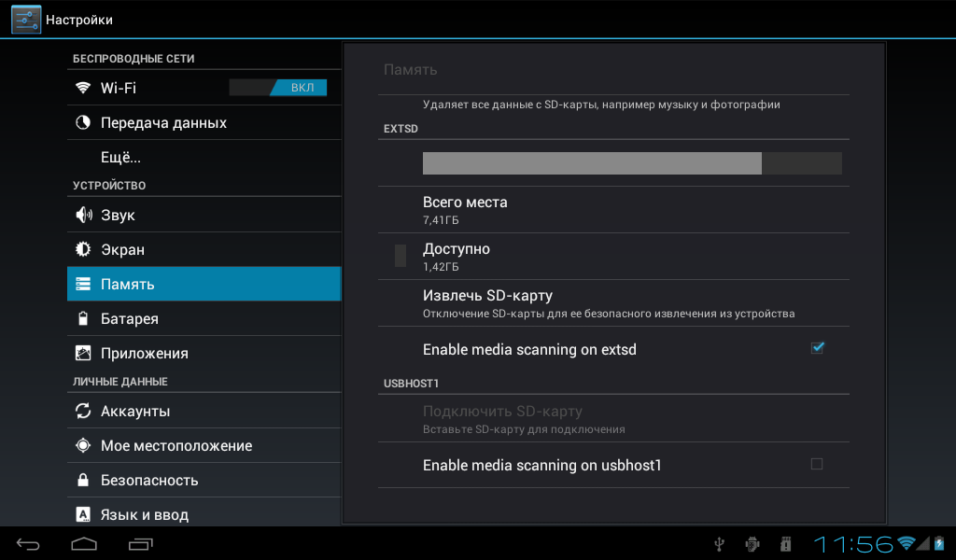The width and height of the screenshot is (956, 560).
Task: Click the battery icon next to Батарея
Action: (83, 318)
